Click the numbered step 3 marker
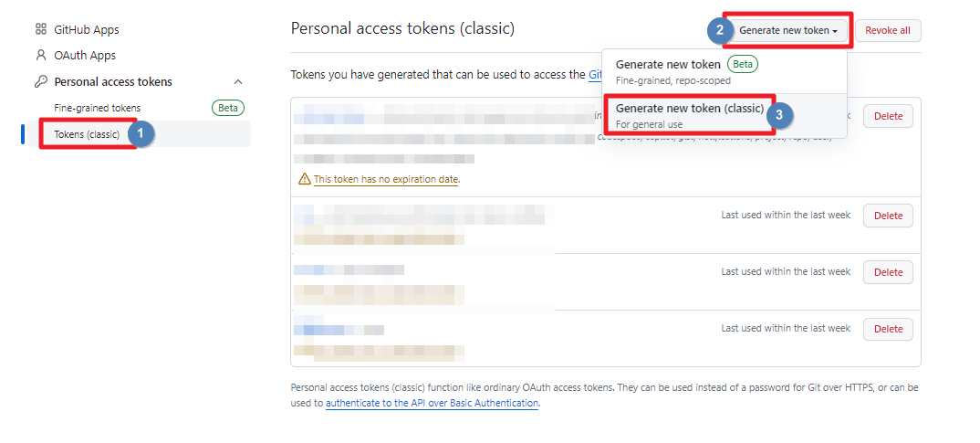 (778, 115)
